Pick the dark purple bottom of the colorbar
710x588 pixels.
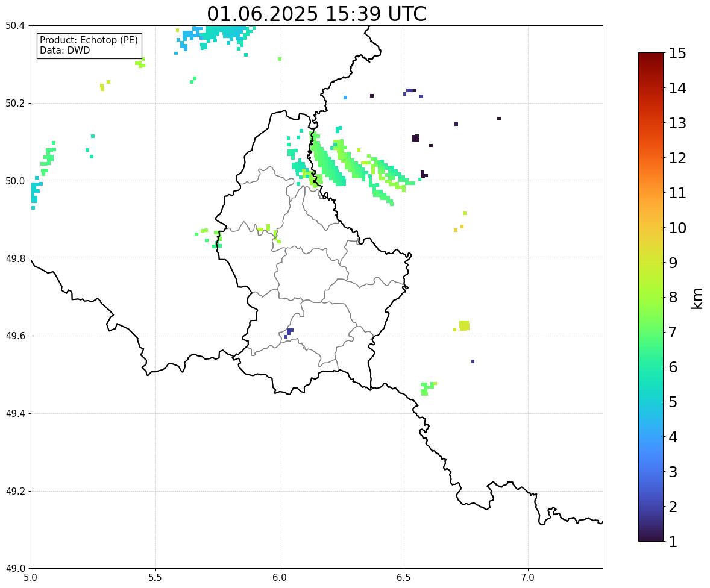pyautogui.click(x=651, y=537)
